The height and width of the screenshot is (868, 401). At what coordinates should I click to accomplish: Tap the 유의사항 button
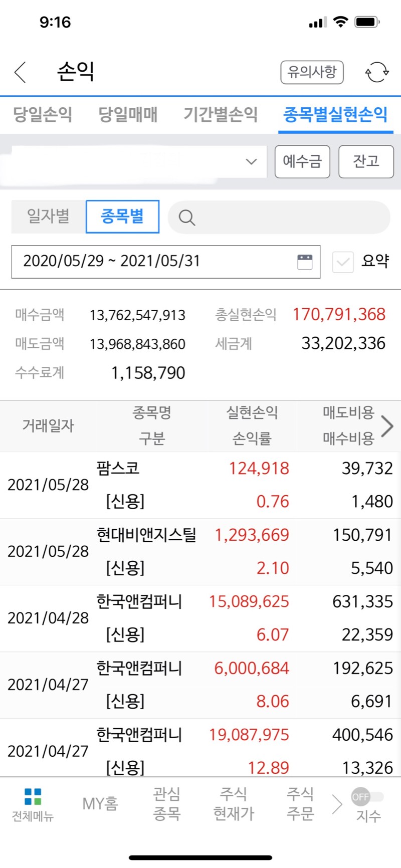pyautogui.click(x=312, y=72)
